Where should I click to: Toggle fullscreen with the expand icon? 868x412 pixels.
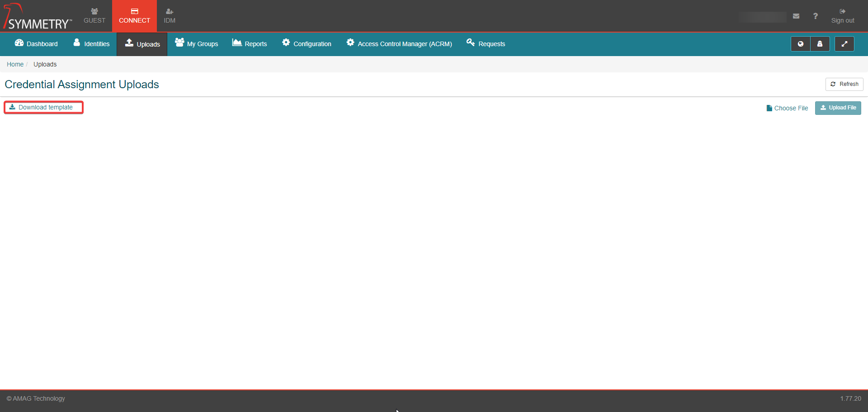(844, 44)
